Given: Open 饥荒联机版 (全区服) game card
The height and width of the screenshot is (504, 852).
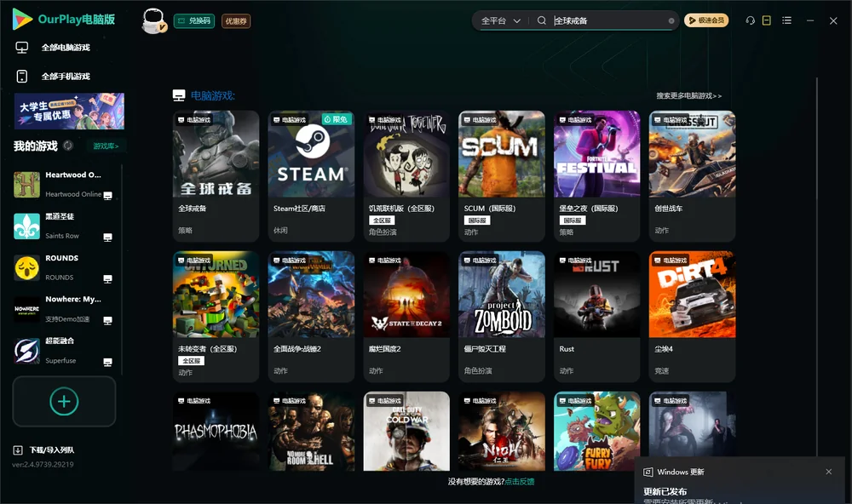Looking at the screenshot, I should (x=406, y=176).
